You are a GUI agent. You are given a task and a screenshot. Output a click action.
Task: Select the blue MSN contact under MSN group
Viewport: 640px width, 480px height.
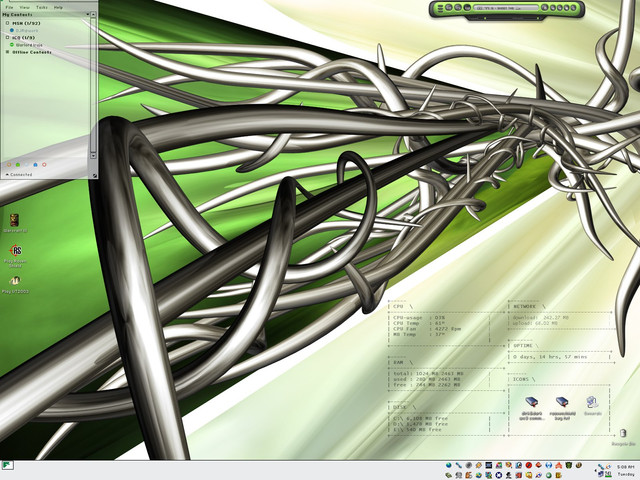pyautogui.click(x=24, y=30)
